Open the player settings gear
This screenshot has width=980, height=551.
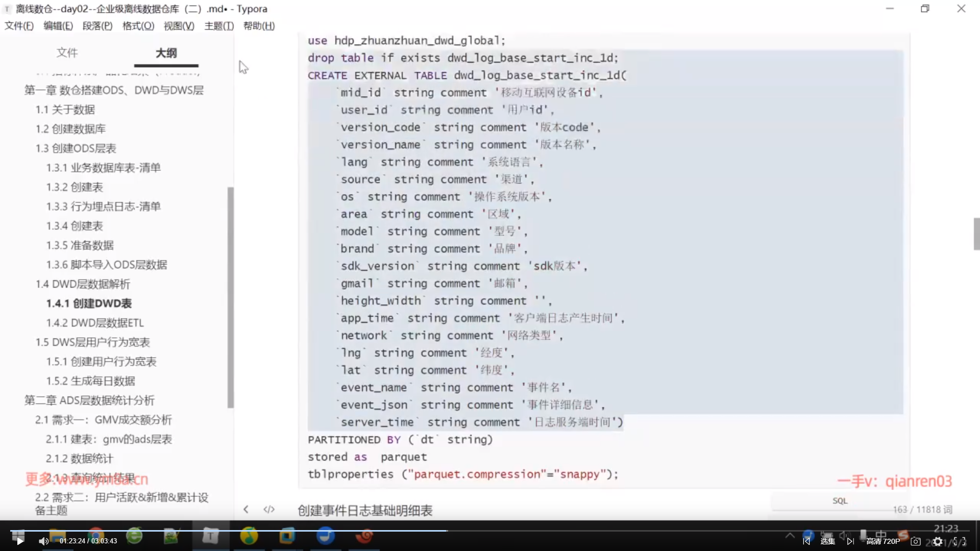(x=938, y=541)
